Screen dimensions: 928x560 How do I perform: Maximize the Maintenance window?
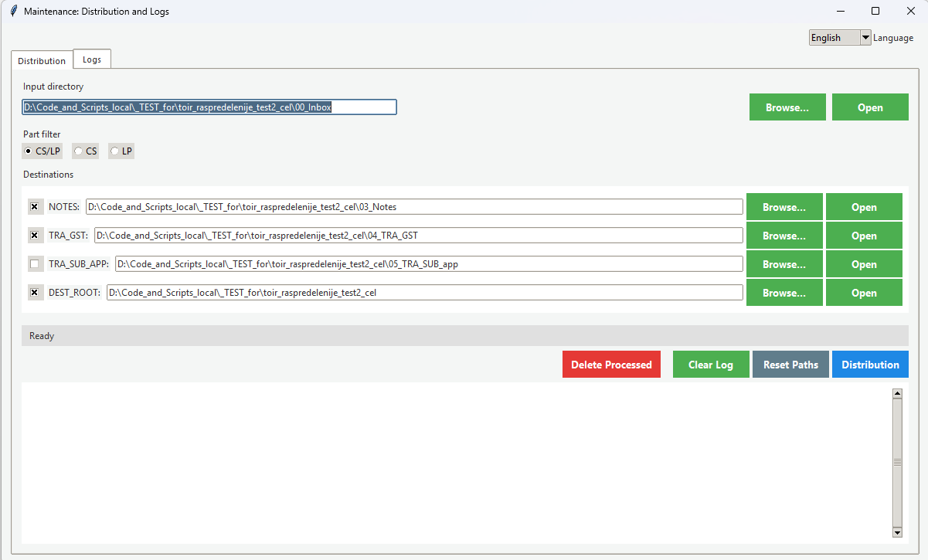click(x=875, y=11)
